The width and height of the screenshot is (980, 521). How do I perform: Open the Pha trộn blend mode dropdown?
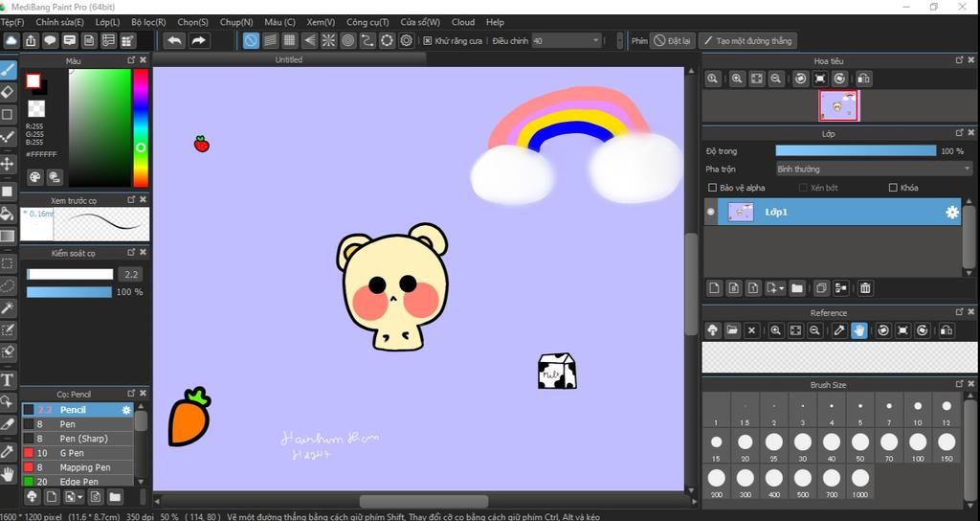click(x=873, y=170)
